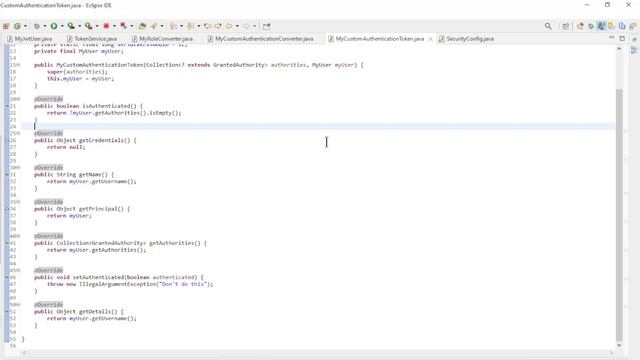Go forward with the grey Forward arrow

click(x=246, y=26)
